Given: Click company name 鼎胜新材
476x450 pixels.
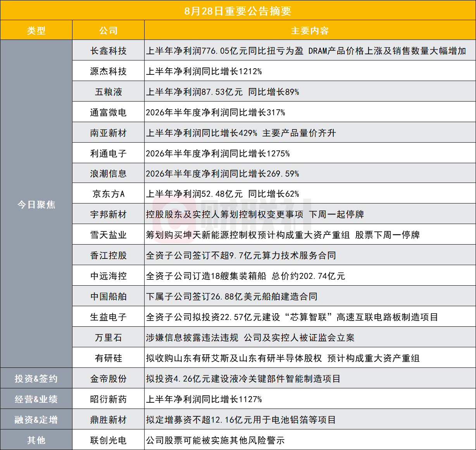Looking at the screenshot, I should coord(109,420).
